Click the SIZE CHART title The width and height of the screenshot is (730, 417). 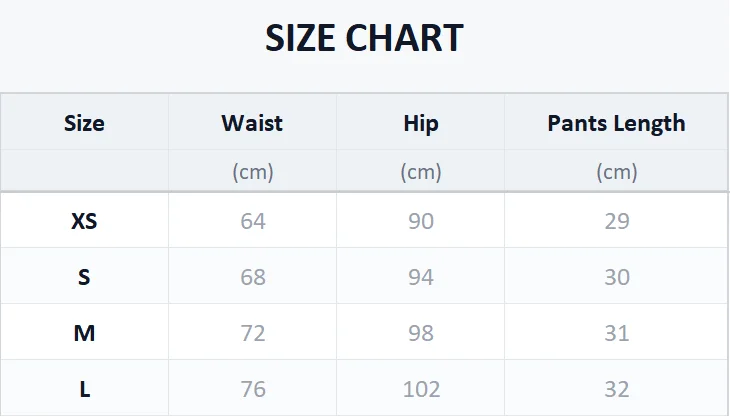(364, 38)
